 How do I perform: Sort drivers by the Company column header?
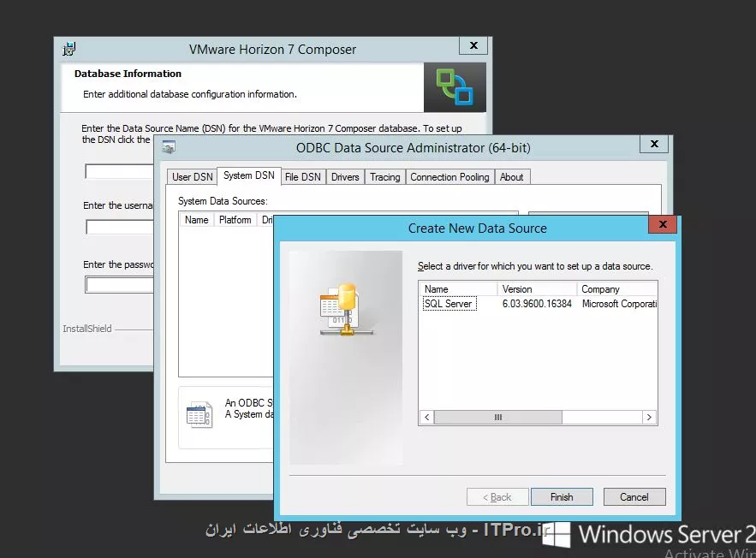(x=617, y=289)
